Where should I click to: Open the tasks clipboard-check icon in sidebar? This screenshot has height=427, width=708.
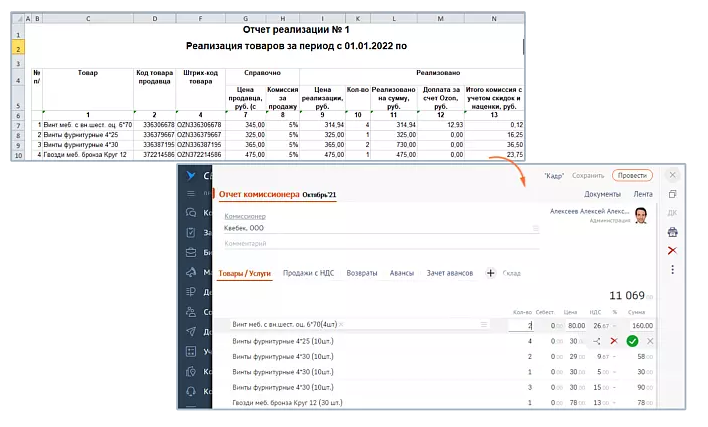coord(191,232)
